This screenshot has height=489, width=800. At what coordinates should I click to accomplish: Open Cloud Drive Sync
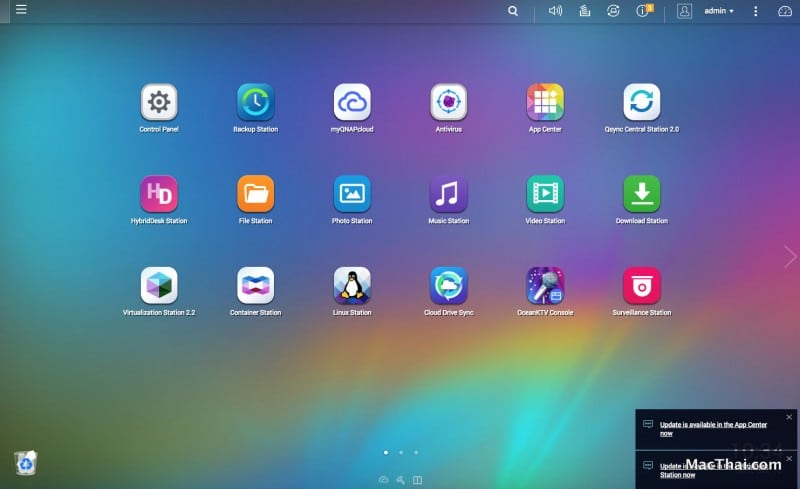(x=448, y=285)
